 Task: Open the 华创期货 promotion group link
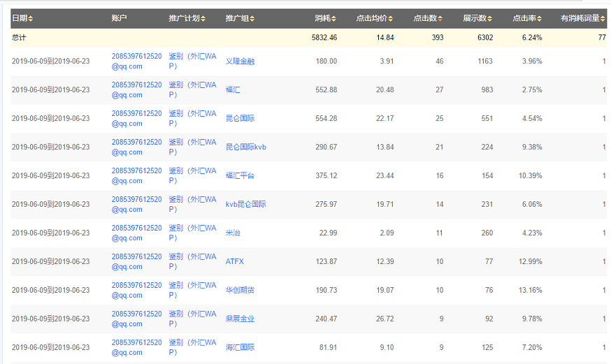(240, 290)
